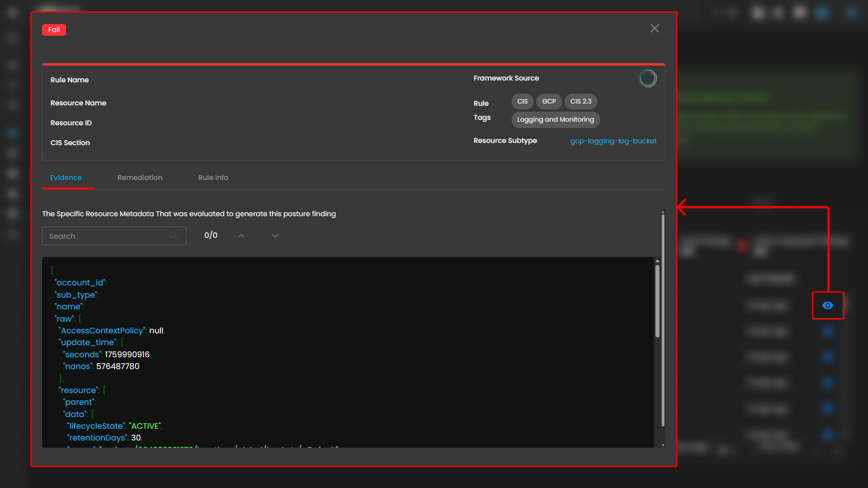Open the gcp-logging-log-bucket subtype link

[613, 141]
